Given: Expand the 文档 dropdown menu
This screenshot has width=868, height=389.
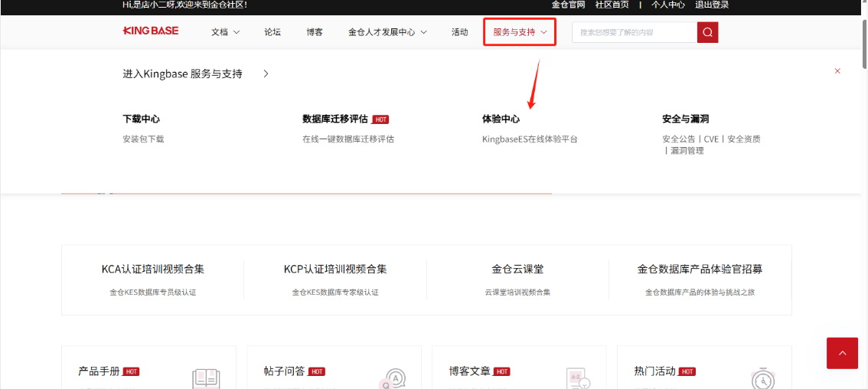Looking at the screenshot, I should [225, 32].
